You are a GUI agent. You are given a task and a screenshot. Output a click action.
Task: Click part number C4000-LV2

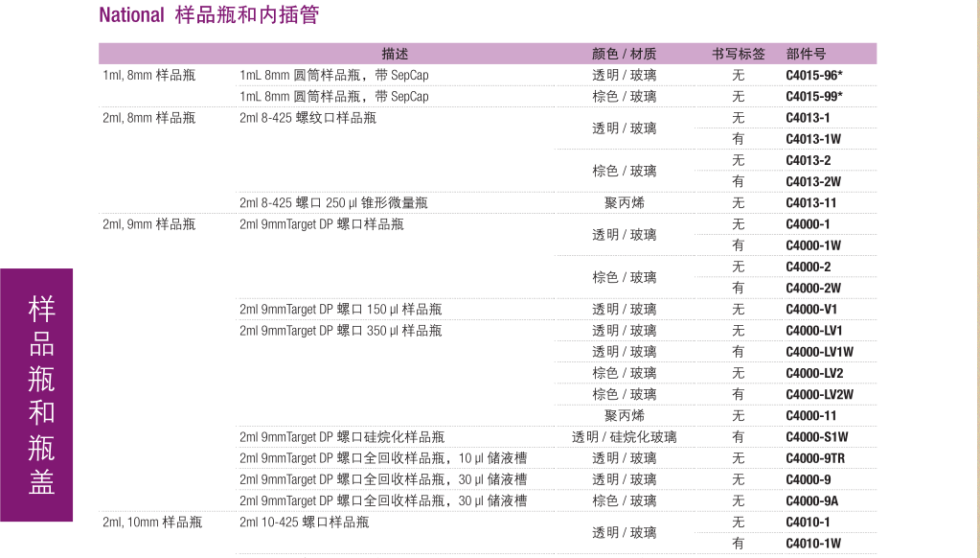814,373
